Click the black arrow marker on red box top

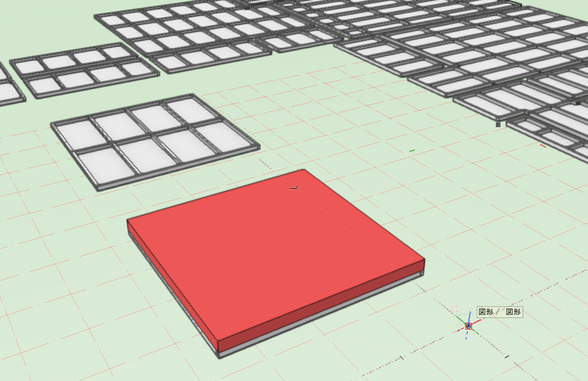click(295, 188)
